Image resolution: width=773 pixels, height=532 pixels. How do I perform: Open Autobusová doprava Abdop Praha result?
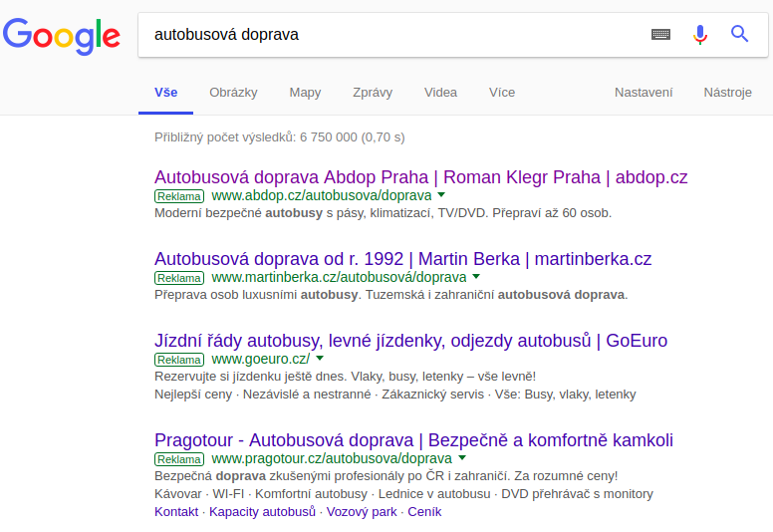pos(421,177)
